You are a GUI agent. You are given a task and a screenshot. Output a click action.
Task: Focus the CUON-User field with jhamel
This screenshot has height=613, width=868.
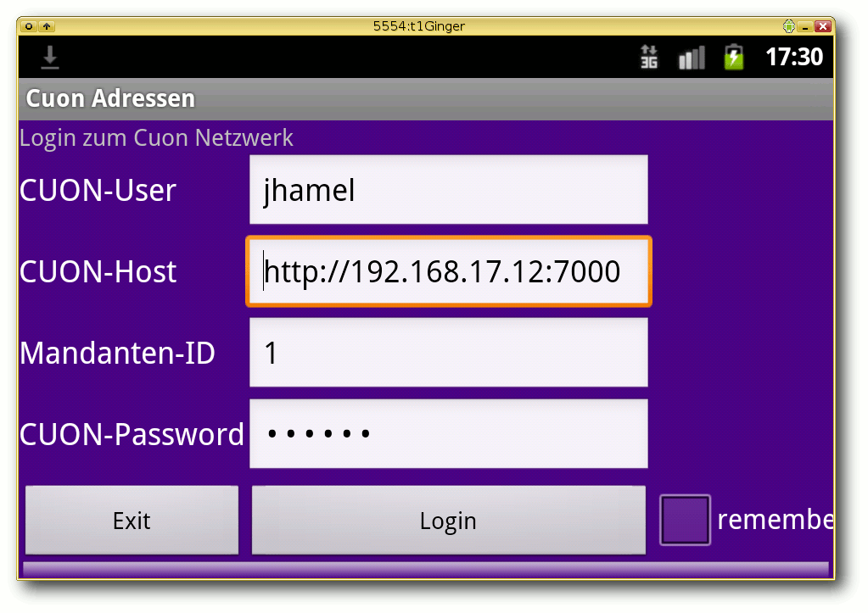[448, 190]
